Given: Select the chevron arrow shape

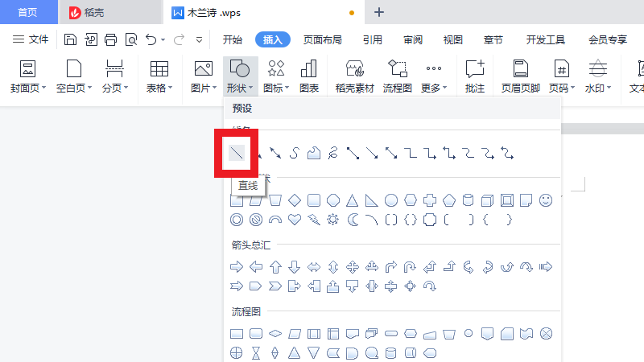Looking at the screenshot, I should tap(275, 286).
